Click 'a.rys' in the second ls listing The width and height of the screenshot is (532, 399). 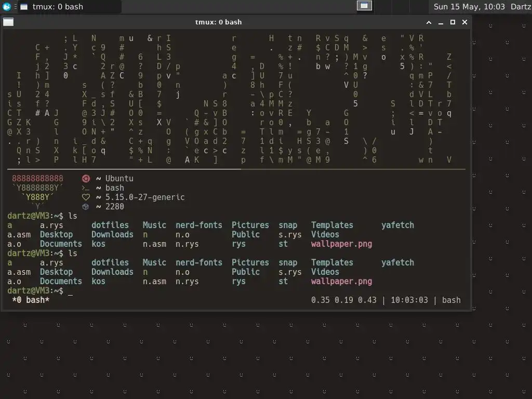[51, 263]
